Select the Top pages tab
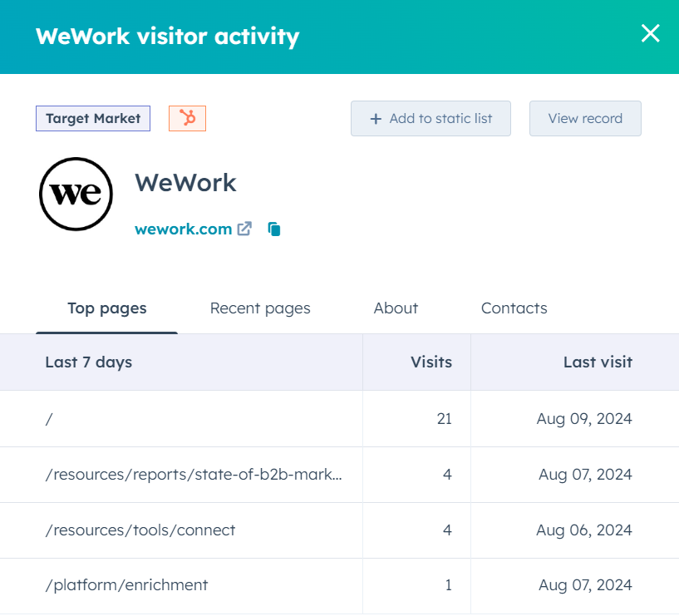The image size is (679, 616). click(107, 308)
